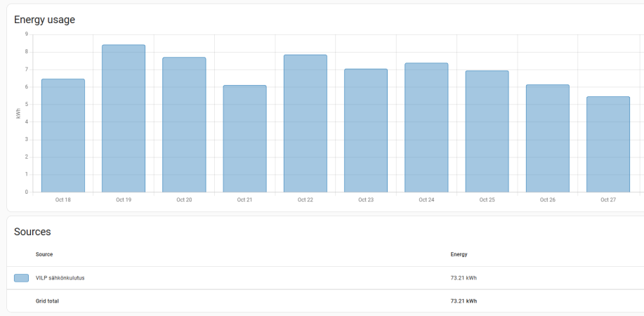Click the bold Grid total 73.21 kWh value
The image size is (644, 316).
tap(464, 301)
